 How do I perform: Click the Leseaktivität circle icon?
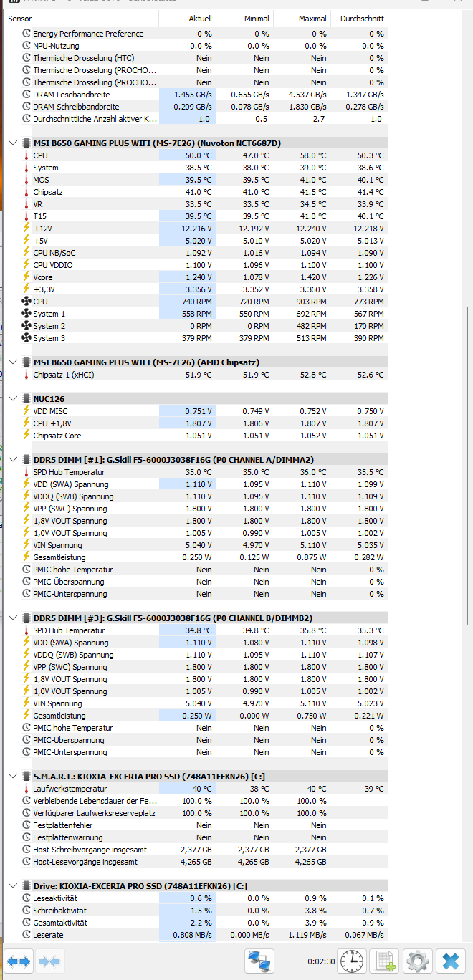coord(27,898)
